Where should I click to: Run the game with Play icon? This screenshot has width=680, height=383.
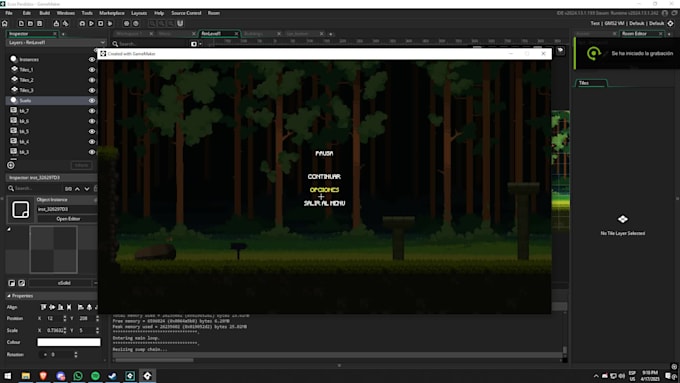pos(91,23)
